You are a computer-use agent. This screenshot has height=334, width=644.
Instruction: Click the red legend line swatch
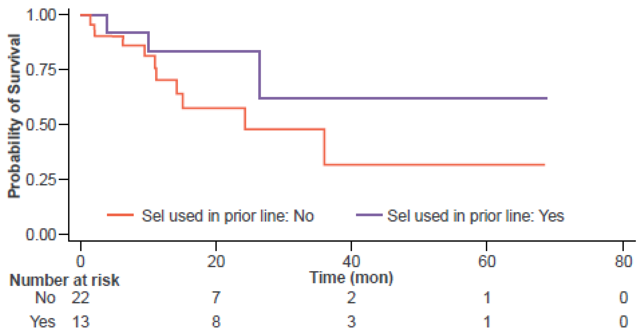120,215
